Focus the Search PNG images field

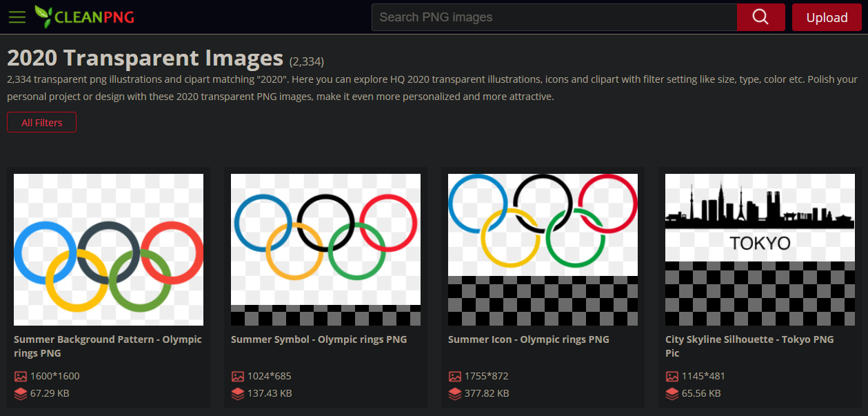554,17
